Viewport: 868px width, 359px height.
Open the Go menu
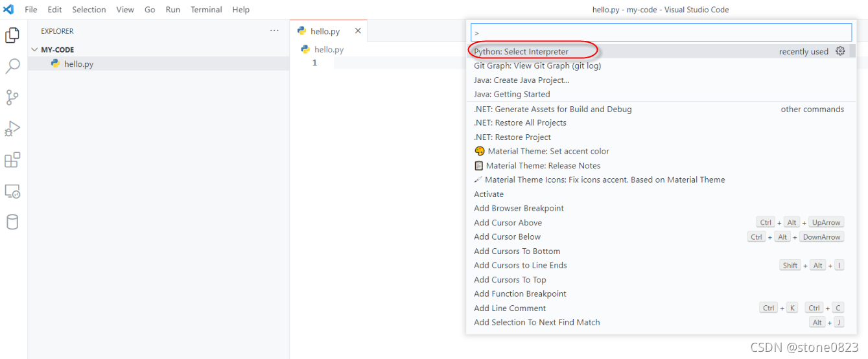pos(150,10)
